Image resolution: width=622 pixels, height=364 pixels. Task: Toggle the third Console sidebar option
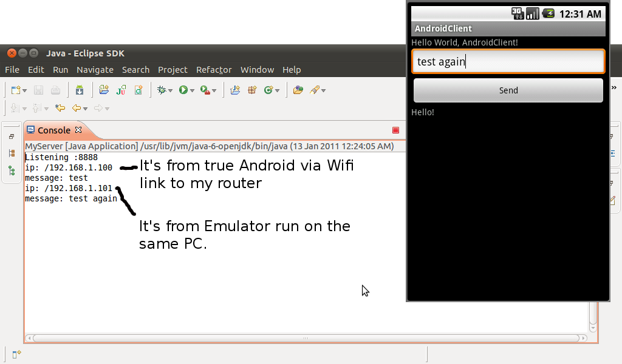tap(11, 170)
